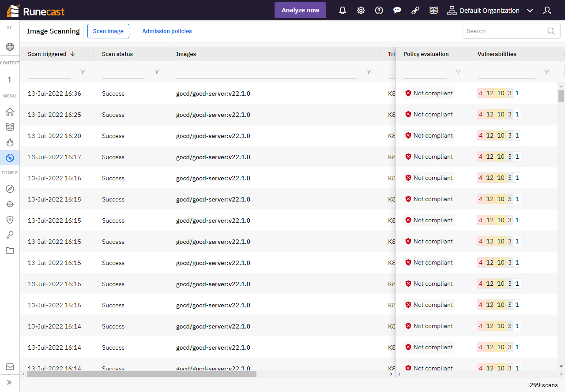Open the compass icon under Config

[x=10, y=189]
